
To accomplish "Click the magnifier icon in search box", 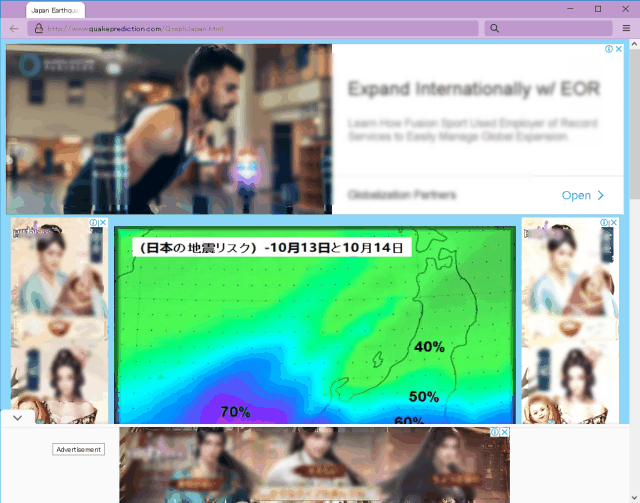I will [x=494, y=28].
